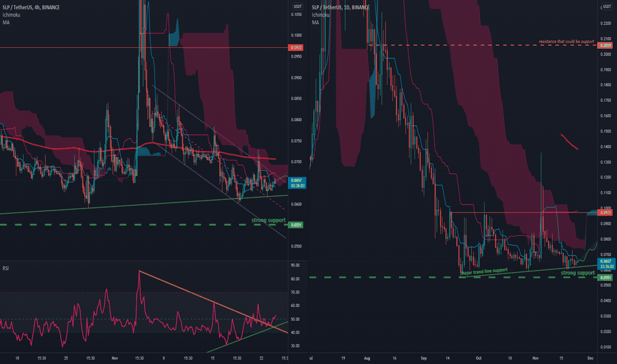Click the SLP / TetherUS 1D BINANCE symbol title
Image resolution: width=617 pixels, height=364 pixels.
coord(341,7)
